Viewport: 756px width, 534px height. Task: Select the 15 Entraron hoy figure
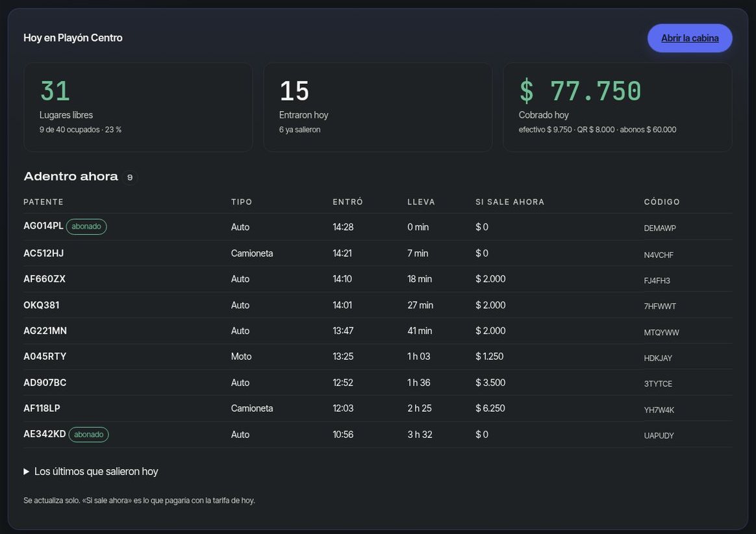[x=294, y=91]
